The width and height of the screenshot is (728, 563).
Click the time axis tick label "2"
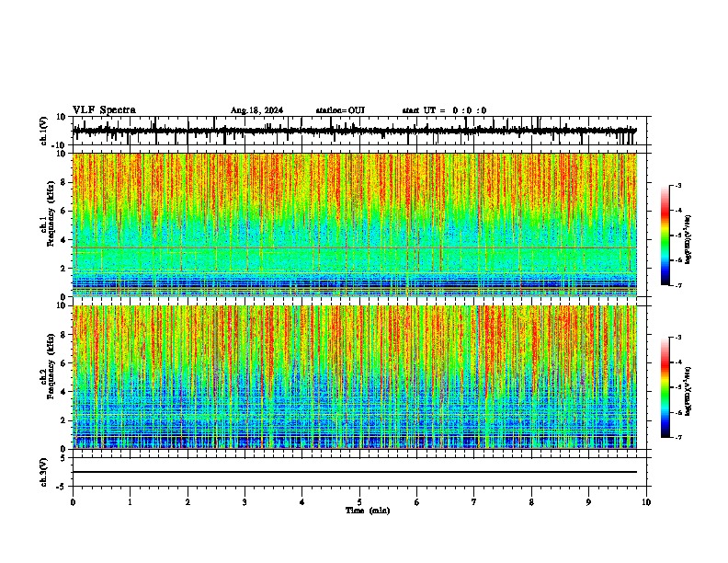point(188,502)
